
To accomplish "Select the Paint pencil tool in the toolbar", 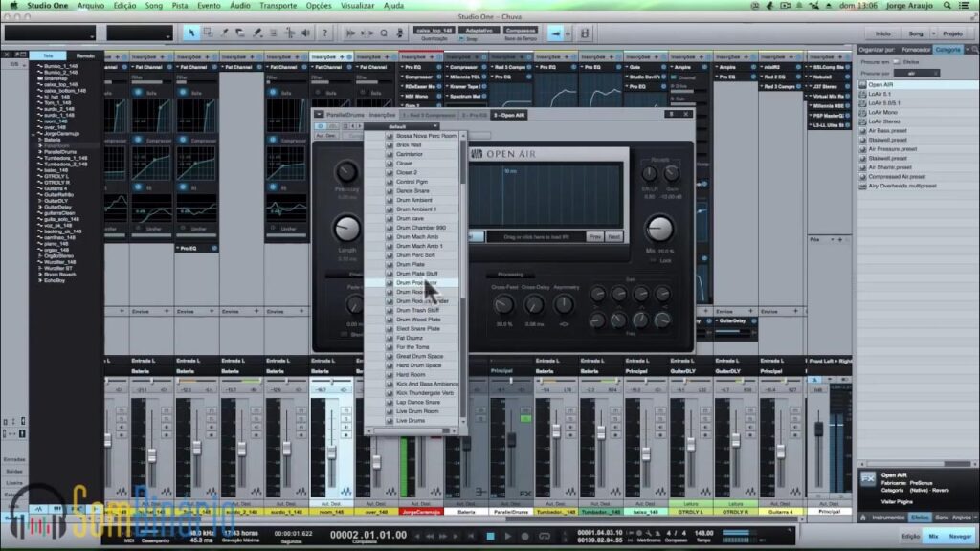I will point(256,33).
